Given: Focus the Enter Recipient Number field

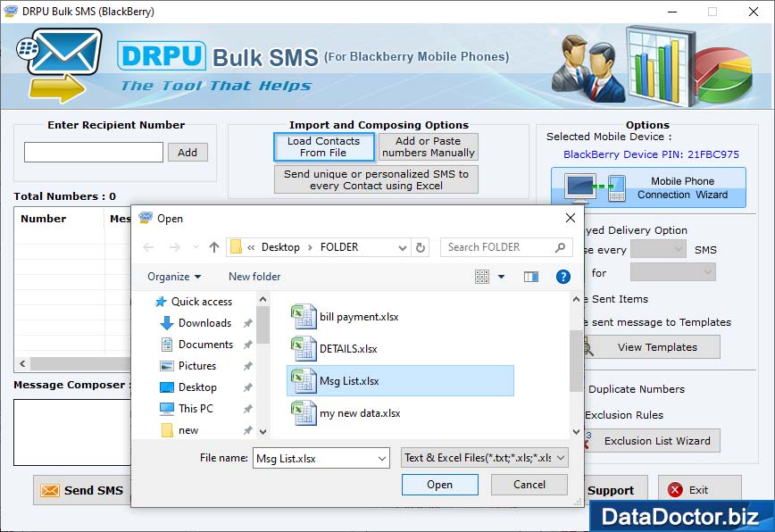Looking at the screenshot, I should [94, 152].
